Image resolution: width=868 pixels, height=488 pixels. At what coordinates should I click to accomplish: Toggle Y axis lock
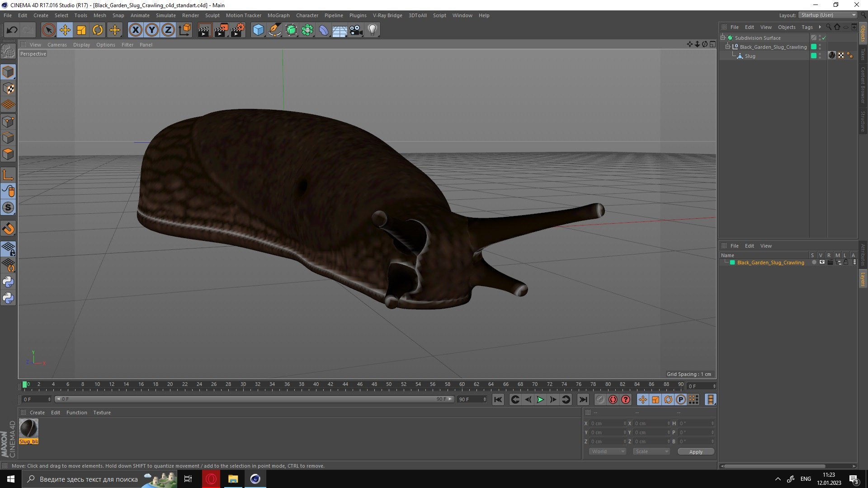pos(152,30)
